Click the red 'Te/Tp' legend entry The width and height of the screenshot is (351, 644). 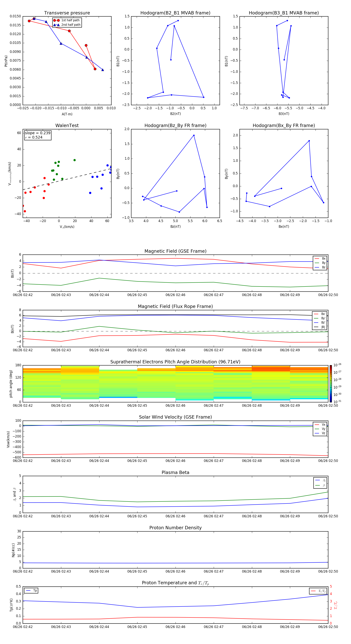tap(318, 591)
